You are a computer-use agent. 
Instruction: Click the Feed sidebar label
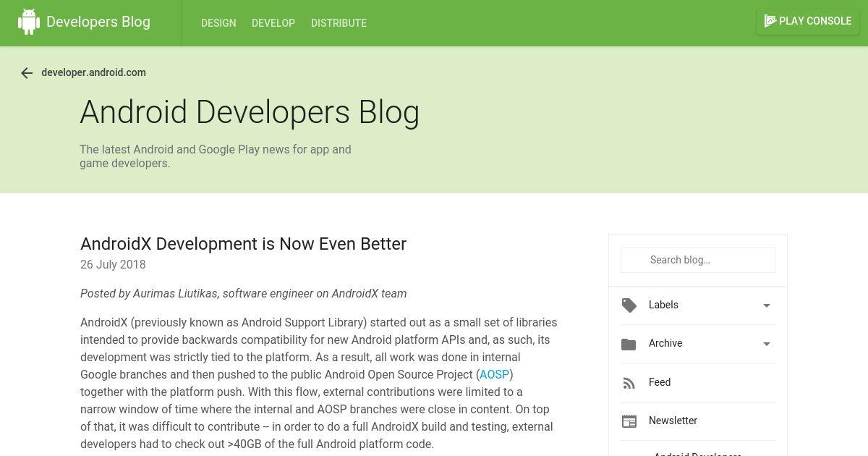660,382
